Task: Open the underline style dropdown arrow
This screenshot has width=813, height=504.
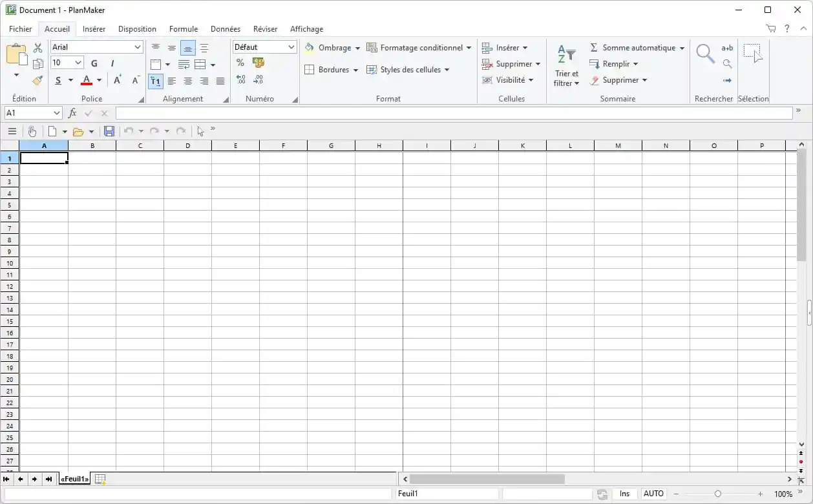Action: 70,81
